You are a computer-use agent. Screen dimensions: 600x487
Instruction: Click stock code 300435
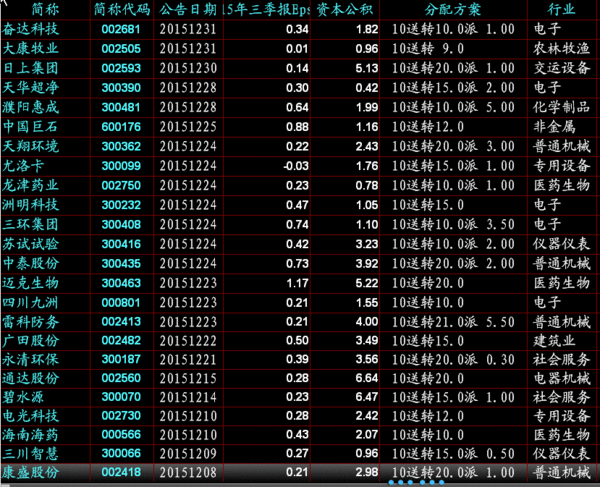[121, 264]
